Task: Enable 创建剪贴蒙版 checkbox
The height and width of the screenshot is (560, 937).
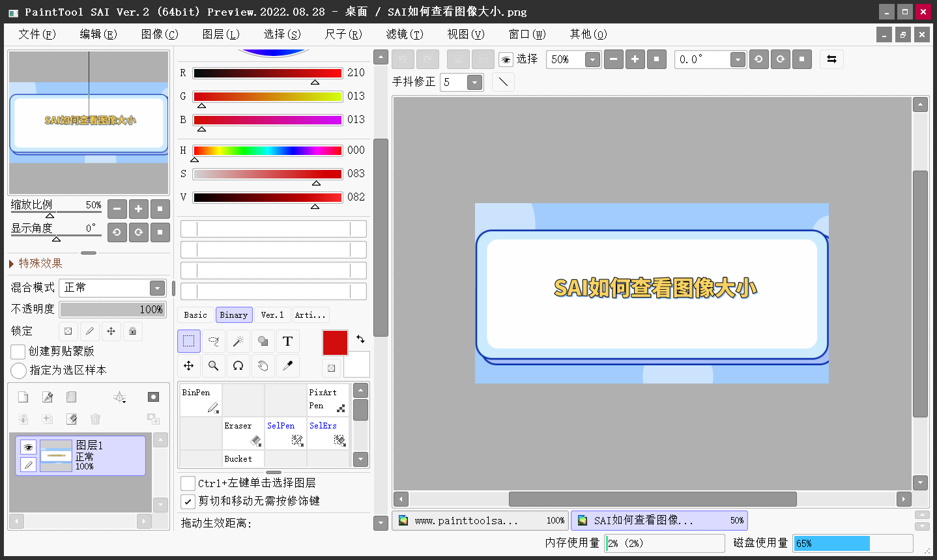Action: (x=18, y=352)
